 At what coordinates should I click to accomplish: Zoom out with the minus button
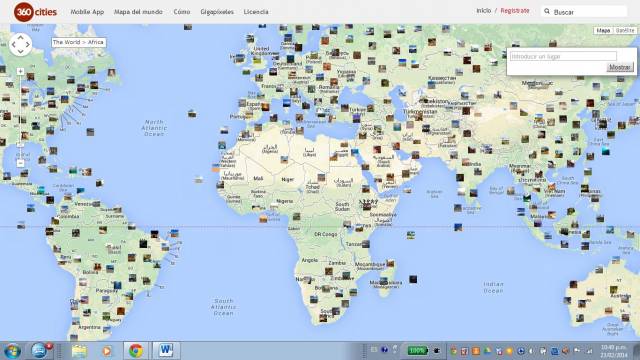pos(20,163)
